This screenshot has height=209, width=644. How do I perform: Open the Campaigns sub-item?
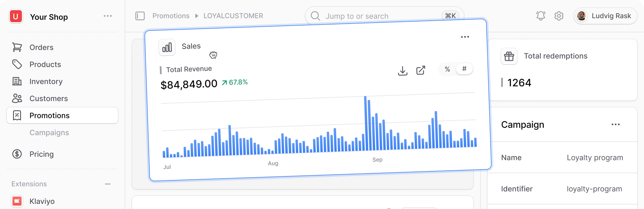click(49, 133)
